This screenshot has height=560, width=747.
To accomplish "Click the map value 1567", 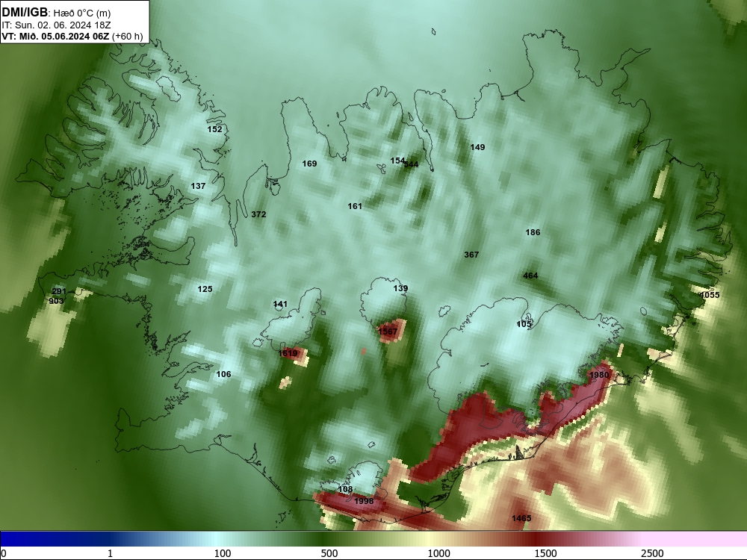I will pyautogui.click(x=387, y=332).
